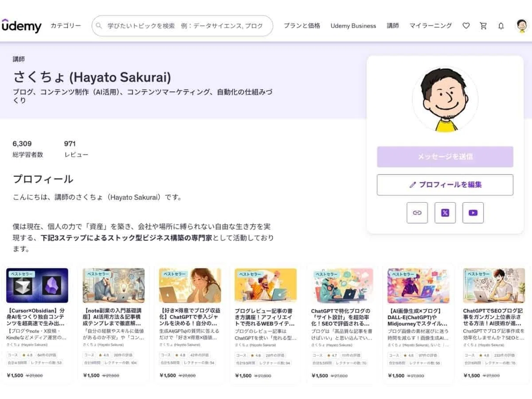Open the shopping cart icon
Image resolution: width=532 pixels, height=399 pixels.
click(x=483, y=26)
